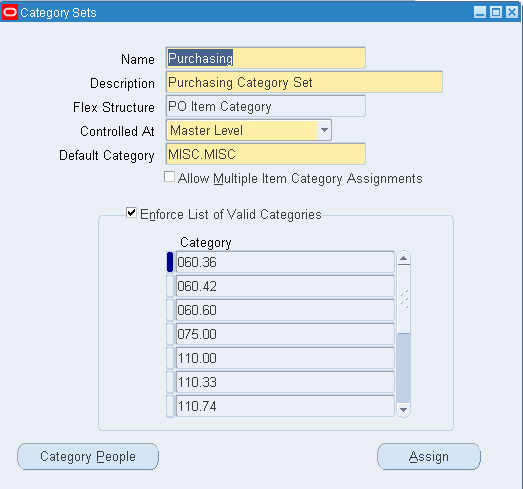Click the Name field containing Purchasing

(x=266, y=58)
